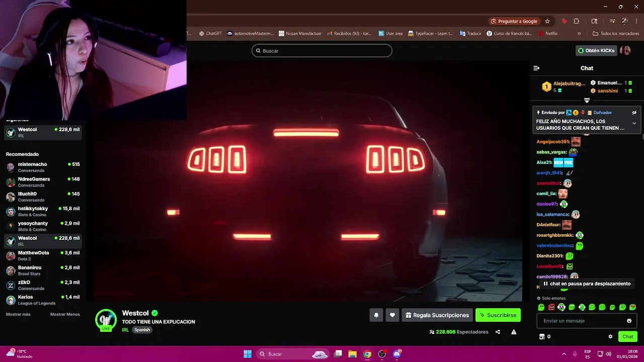Viewport: 644px width, 362px height.
Task: Click username Angeljacob391 in chat
Action: (552, 142)
